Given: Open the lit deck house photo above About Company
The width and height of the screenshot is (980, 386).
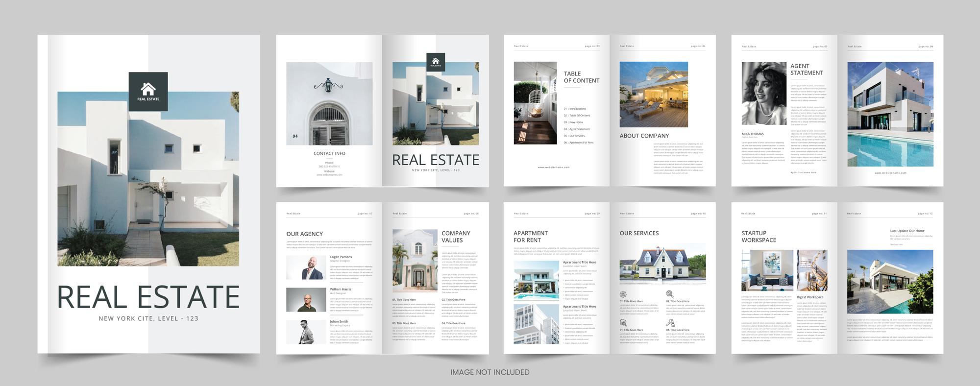Looking at the screenshot, I should [x=654, y=95].
